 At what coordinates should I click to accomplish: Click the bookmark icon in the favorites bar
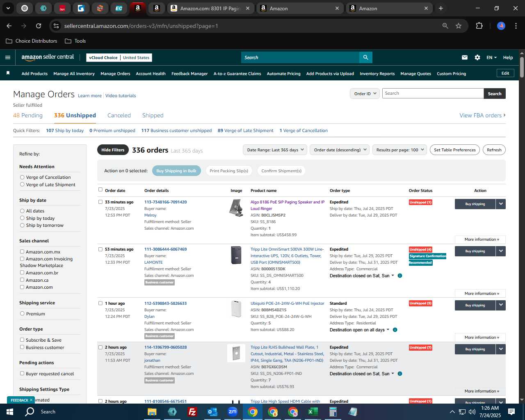8,73
